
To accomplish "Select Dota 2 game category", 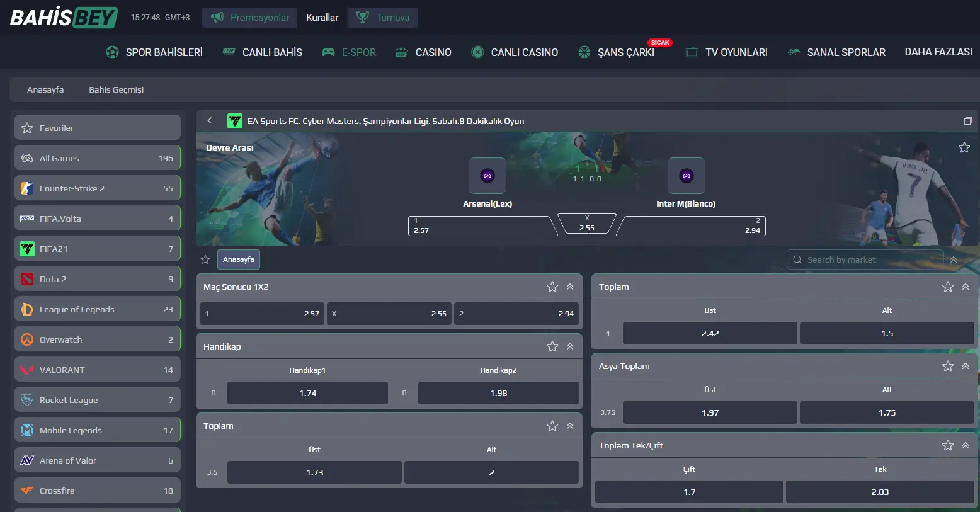I will coord(98,278).
